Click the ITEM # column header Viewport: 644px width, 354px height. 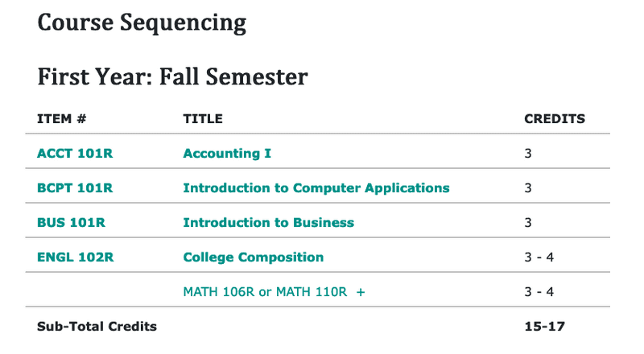coord(62,119)
